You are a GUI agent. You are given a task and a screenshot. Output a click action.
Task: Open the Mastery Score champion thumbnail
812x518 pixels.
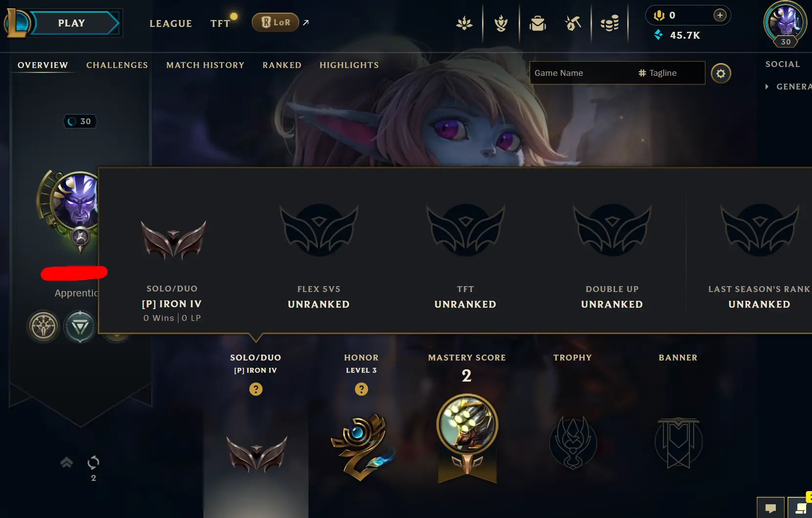(467, 424)
